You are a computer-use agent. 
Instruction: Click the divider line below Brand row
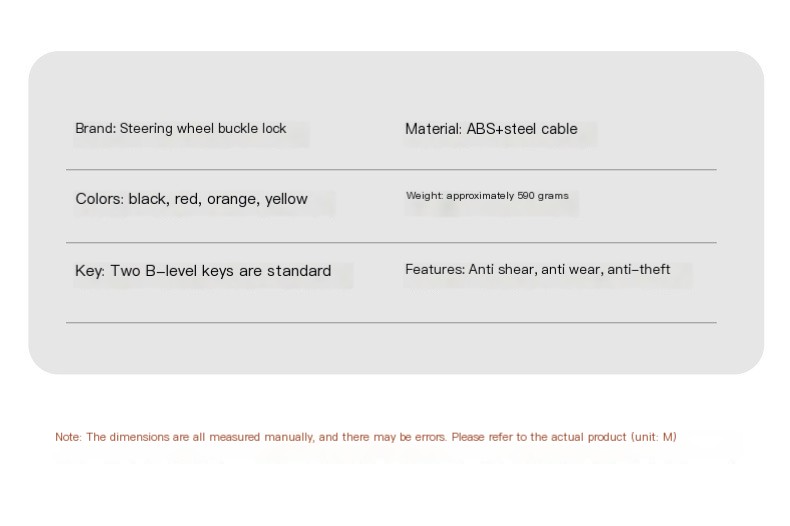(x=391, y=170)
